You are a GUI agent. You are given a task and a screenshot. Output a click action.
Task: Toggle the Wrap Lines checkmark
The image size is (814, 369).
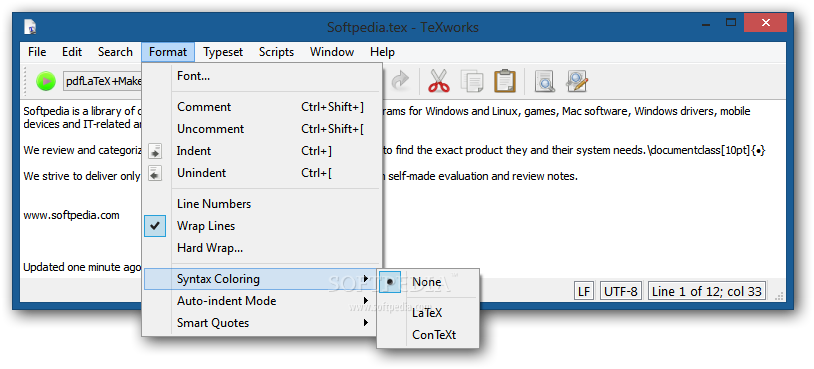coord(155,226)
